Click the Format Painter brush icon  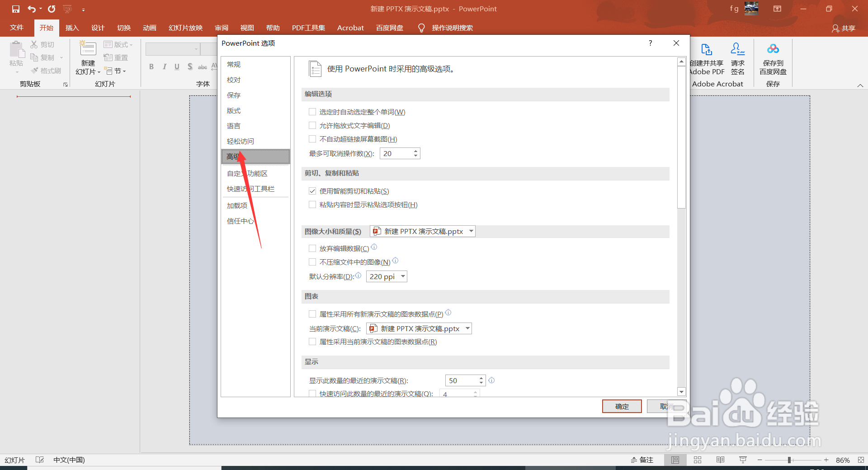tap(34, 71)
